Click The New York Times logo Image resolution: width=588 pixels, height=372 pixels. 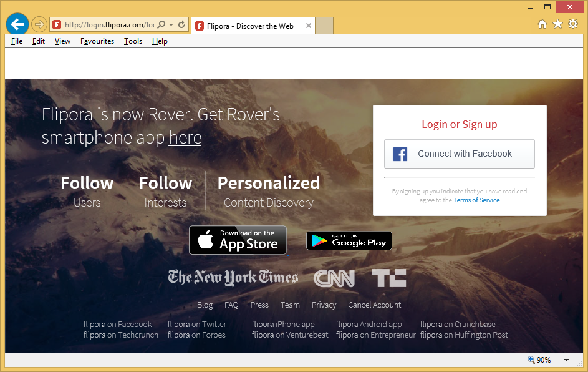(233, 278)
